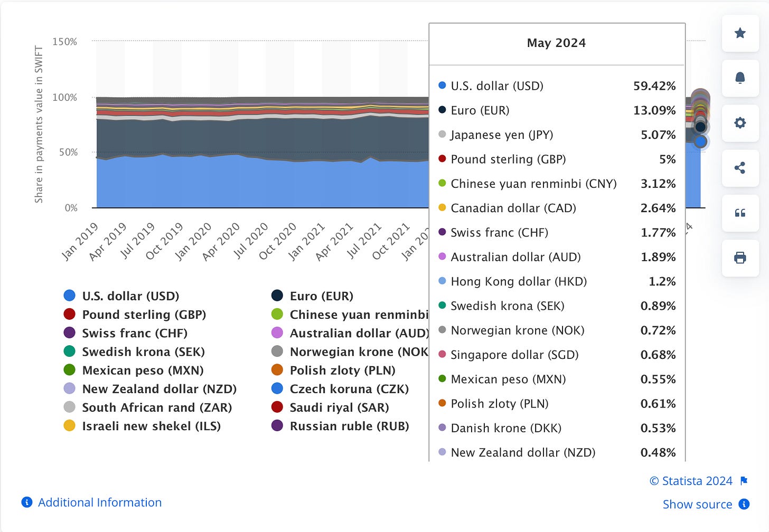Toggle Chinese yuan renminbi legend entry
Screen dimensions: 769x532
point(350,314)
